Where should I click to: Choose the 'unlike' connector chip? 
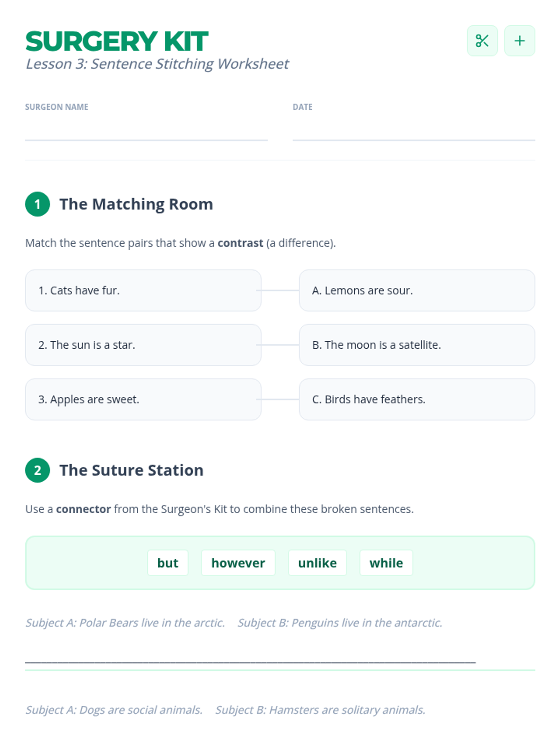[x=317, y=563]
